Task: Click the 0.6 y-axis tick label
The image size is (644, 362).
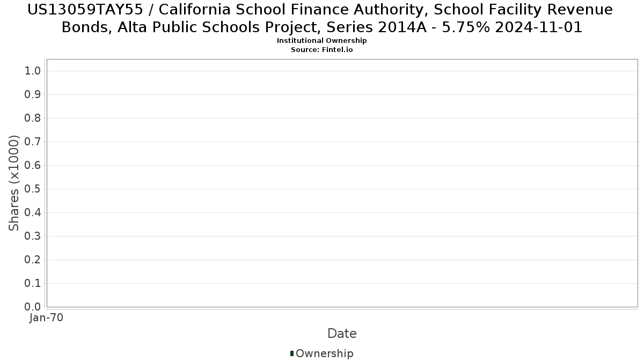Action: point(33,166)
